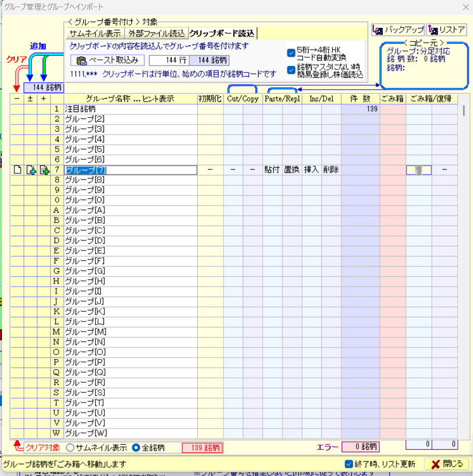This screenshot has width=473, height=476.
Task: Disable the 終了時、リスト更新 checkbox
Action: pyautogui.click(x=348, y=464)
